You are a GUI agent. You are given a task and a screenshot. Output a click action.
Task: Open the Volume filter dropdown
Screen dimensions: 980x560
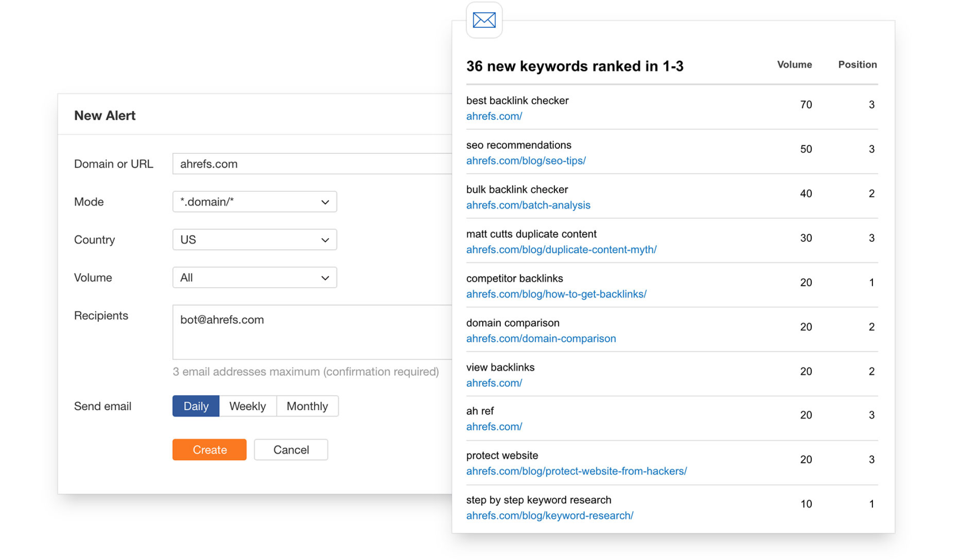pyautogui.click(x=255, y=278)
